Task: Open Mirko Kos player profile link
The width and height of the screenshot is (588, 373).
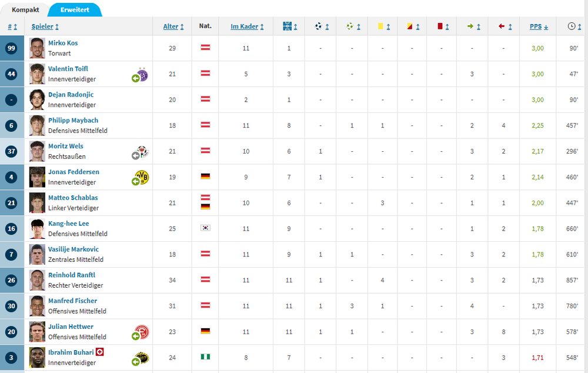Action: click(63, 43)
